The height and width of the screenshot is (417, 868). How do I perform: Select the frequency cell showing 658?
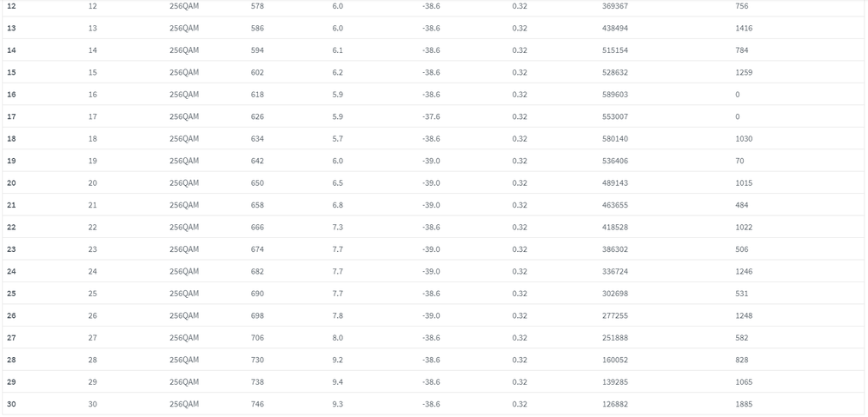pyautogui.click(x=257, y=206)
